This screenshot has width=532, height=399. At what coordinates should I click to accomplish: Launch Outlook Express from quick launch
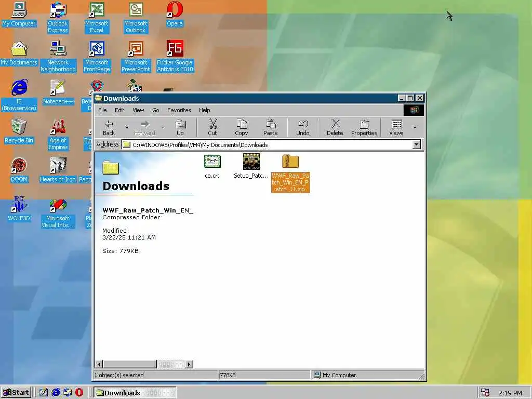pyautogui.click(x=68, y=393)
